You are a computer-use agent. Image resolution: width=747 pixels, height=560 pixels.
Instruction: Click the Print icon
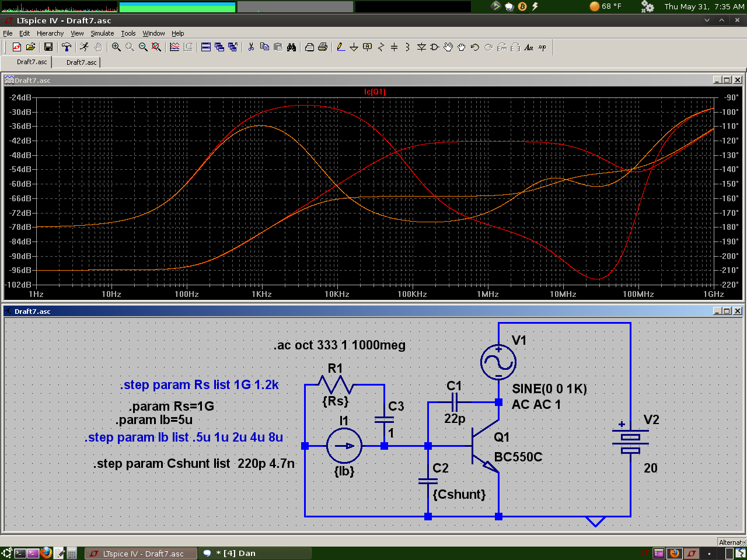[x=323, y=47]
